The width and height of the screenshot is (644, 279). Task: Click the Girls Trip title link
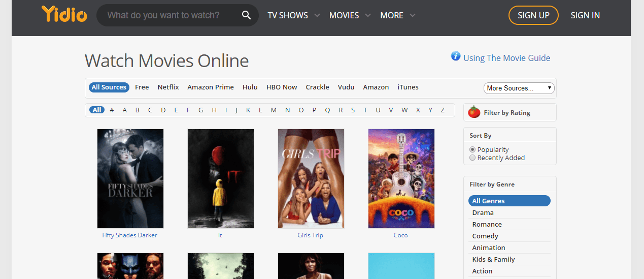(x=311, y=235)
